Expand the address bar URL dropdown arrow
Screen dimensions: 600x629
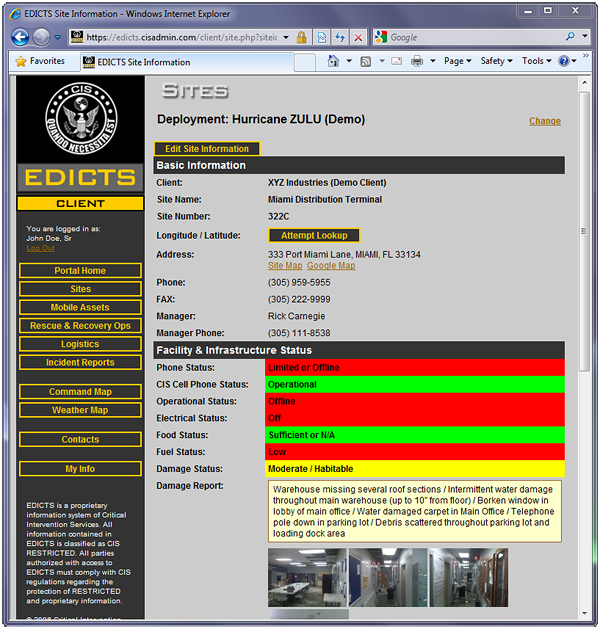pos(286,37)
